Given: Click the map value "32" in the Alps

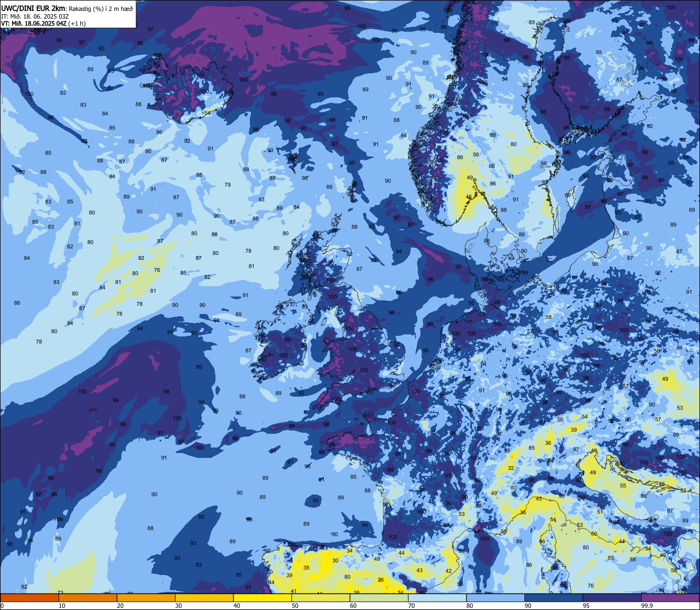Looking at the screenshot, I should click(511, 468).
